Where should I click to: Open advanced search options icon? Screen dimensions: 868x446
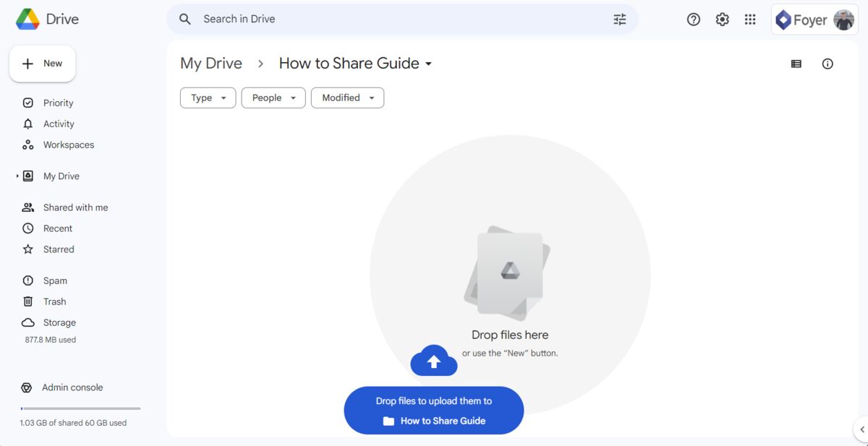[620, 20]
